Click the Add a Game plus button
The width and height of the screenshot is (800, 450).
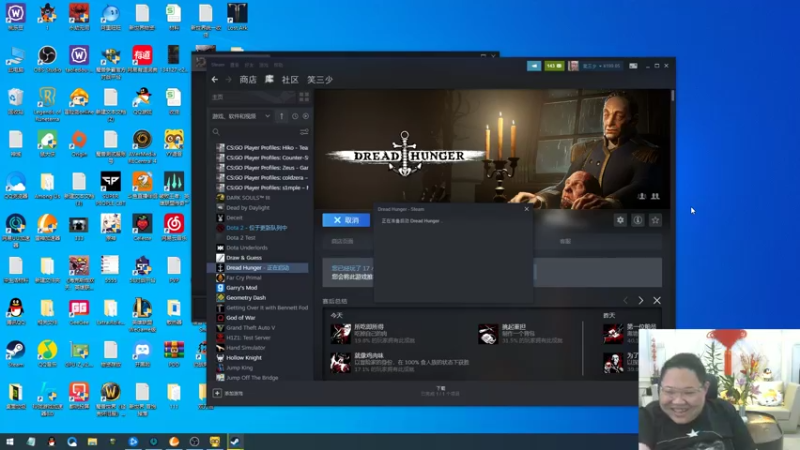click(x=217, y=393)
